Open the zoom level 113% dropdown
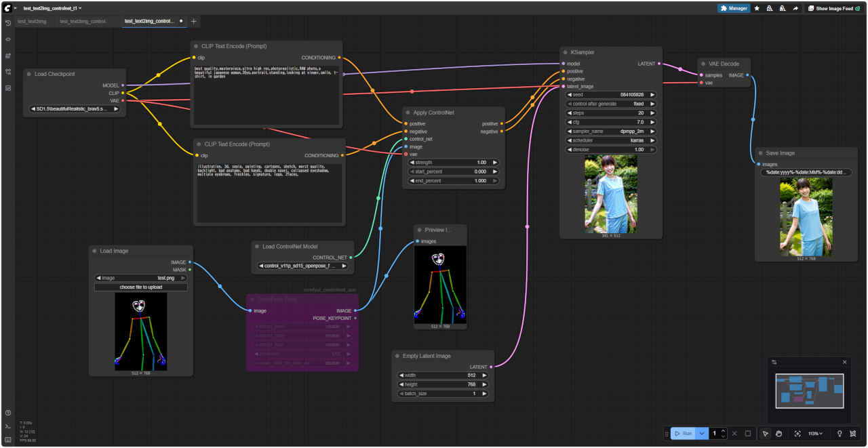This screenshot has height=448, width=868. pyautogui.click(x=814, y=434)
